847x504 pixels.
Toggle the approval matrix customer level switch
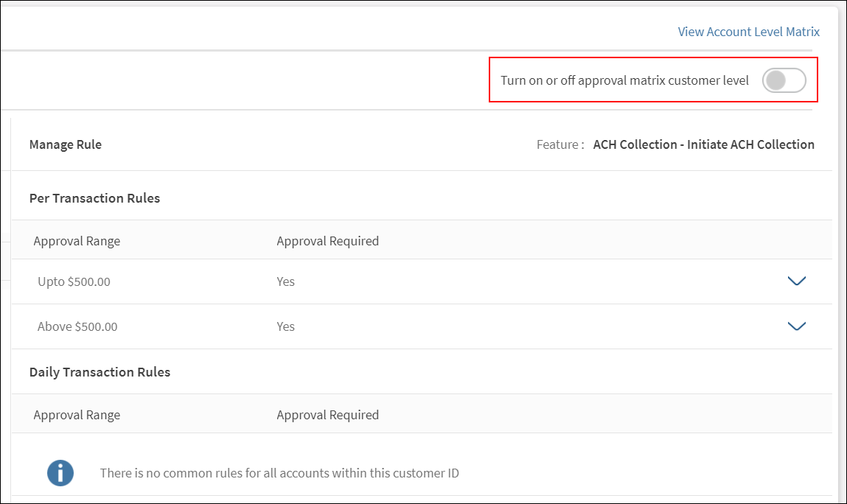pyautogui.click(x=784, y=80)
